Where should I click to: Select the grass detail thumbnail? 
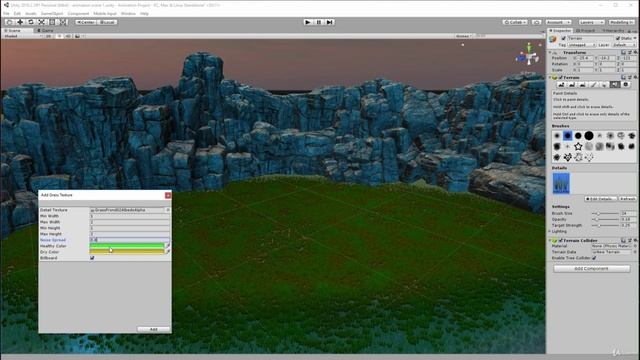pyautogui.click(x=561, y=183)
